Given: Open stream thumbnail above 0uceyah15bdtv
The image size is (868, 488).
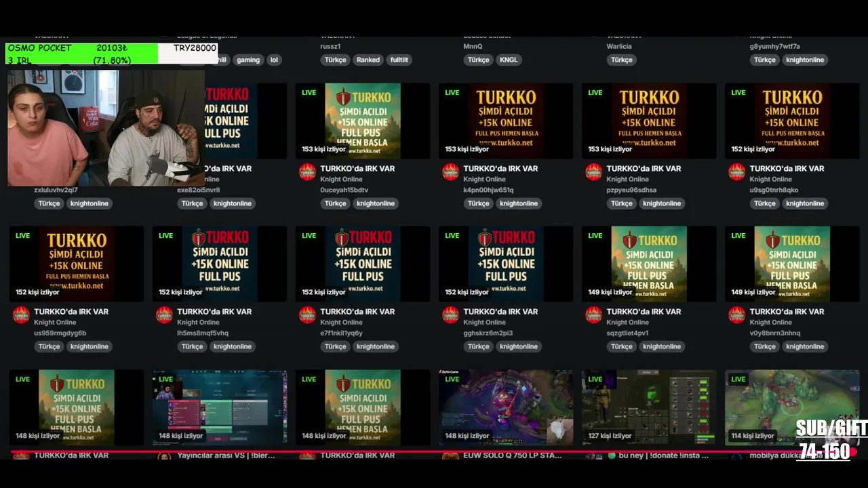Looking at the screenshot, I should pyautogui.click(x=363, y=121).
